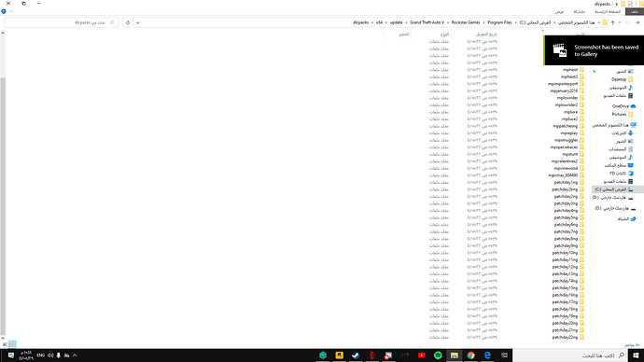
Task: Click the back navigation arrow
Action: 637,22
